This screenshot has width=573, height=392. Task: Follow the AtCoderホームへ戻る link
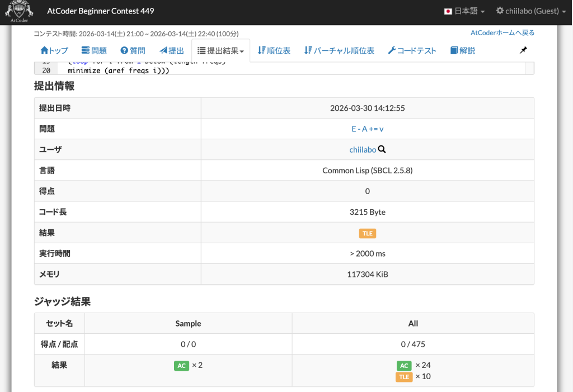pyautogui.click(x=502, y=33)
